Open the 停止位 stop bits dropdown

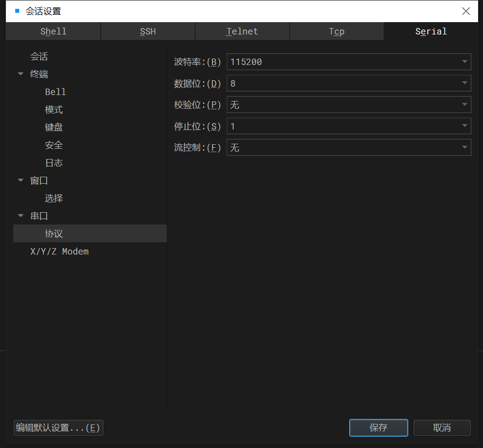click(x=349, y=126)
